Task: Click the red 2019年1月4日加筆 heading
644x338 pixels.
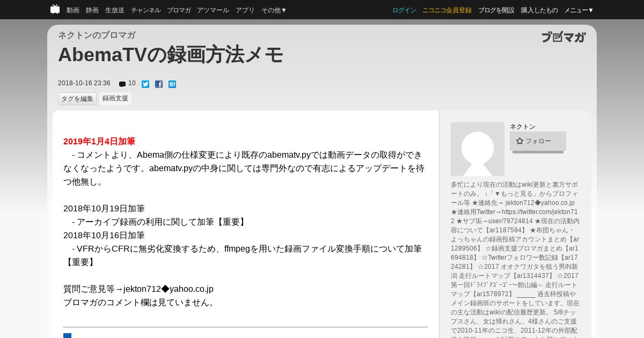Action: [99, 142]
